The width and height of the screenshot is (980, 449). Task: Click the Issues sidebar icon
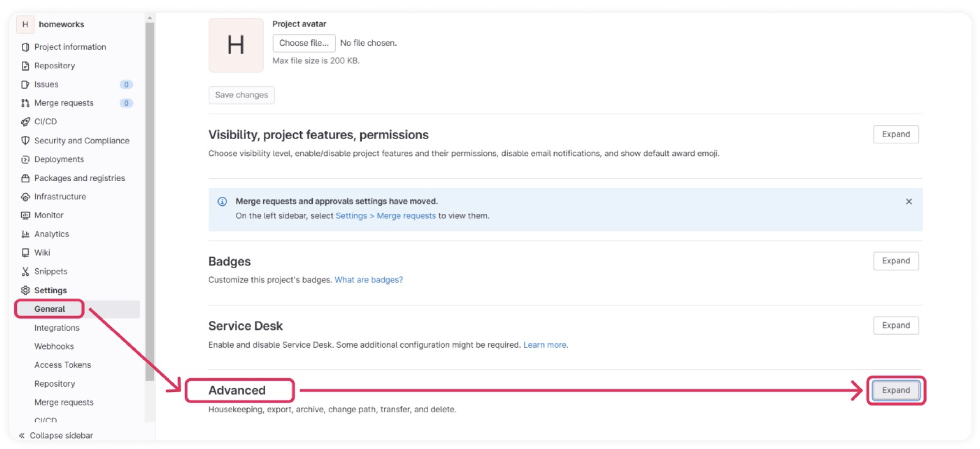25,84
